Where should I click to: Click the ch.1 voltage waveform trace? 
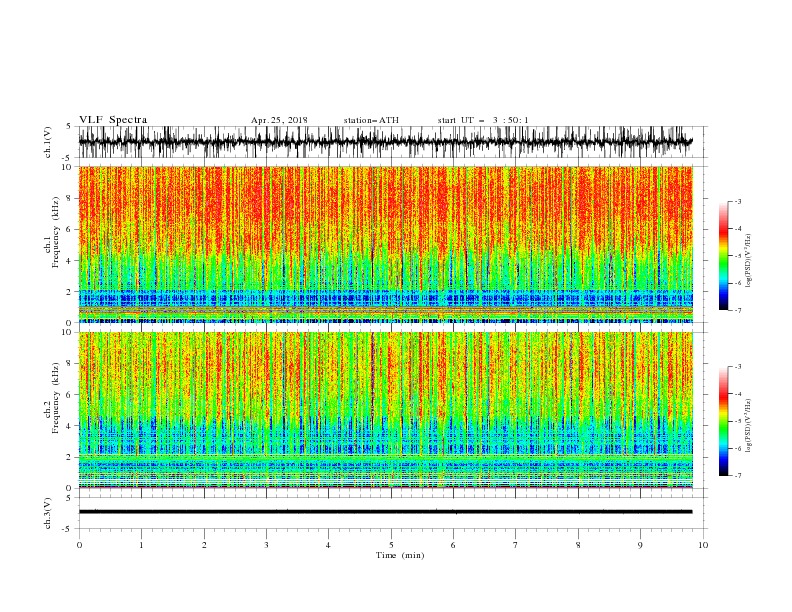385,142
